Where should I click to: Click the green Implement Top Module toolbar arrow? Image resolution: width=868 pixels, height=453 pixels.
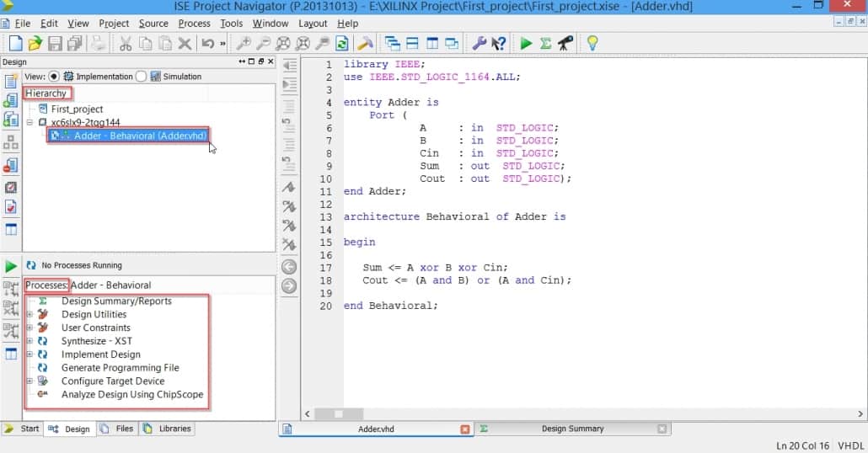pos(526,43)
